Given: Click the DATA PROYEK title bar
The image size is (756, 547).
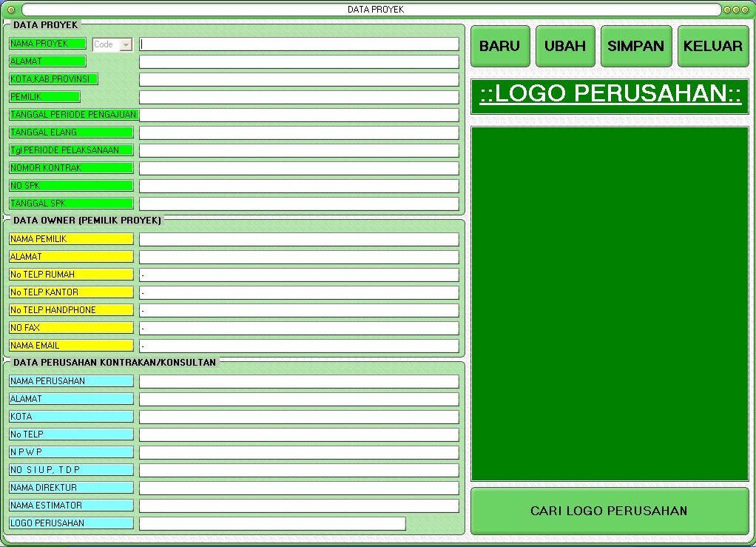Looking at the screenshot, I should tap(372, 10).
